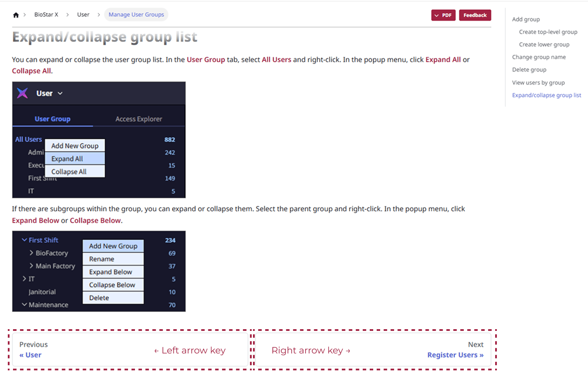Choose Delete in context menu
Image resolution: width=588 pixels, height=376 pixels.
113,298
